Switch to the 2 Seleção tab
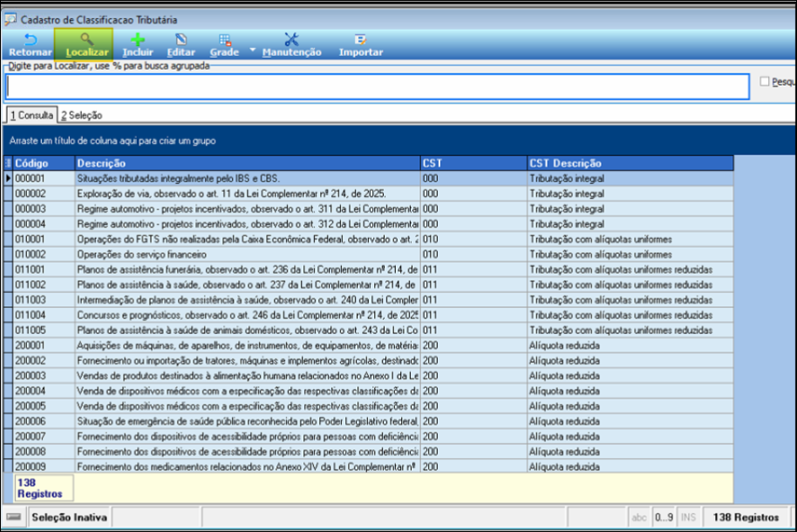The width and height of the screenshot is (797, 532). click(81, 115)
